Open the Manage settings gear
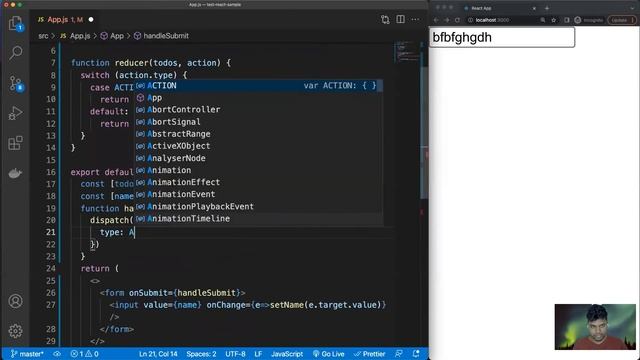 [16, 331]
